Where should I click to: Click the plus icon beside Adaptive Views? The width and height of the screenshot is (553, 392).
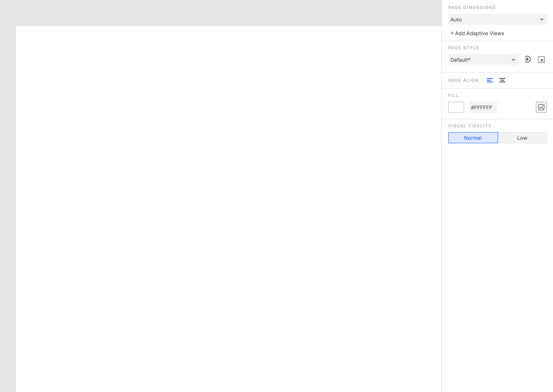pos(452,33)
